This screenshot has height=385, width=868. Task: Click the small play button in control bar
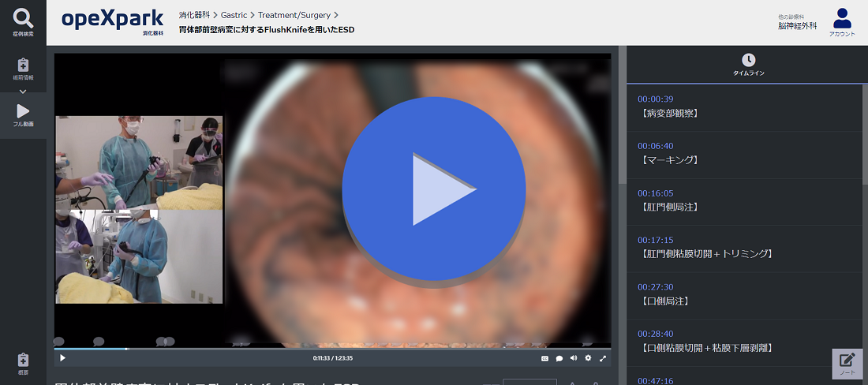(62, 358)
